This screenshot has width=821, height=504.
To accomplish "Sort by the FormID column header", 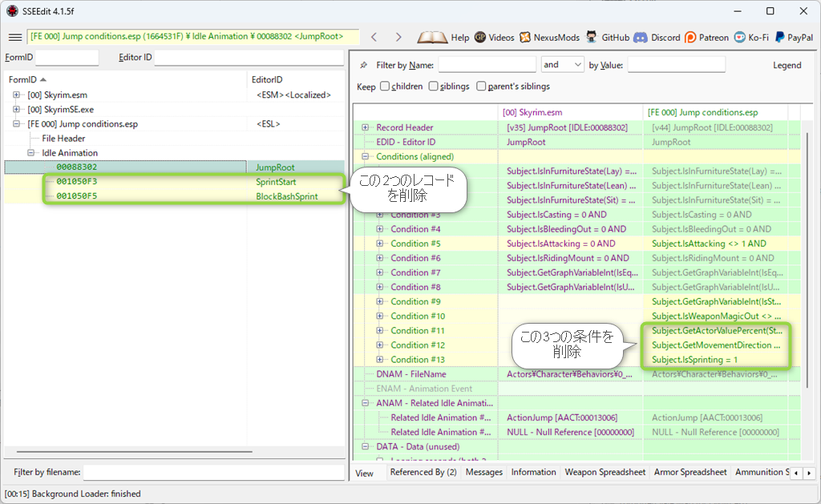I will (x=126, y=79).
